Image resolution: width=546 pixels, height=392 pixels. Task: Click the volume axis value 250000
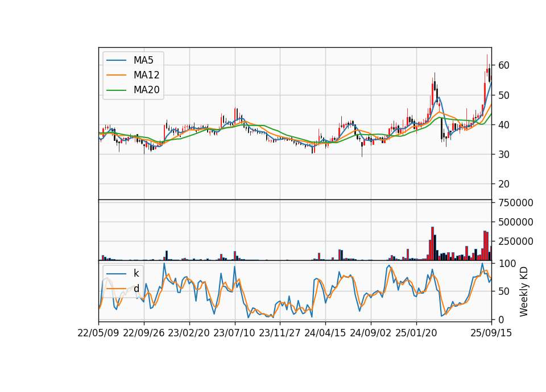(515, 241)
